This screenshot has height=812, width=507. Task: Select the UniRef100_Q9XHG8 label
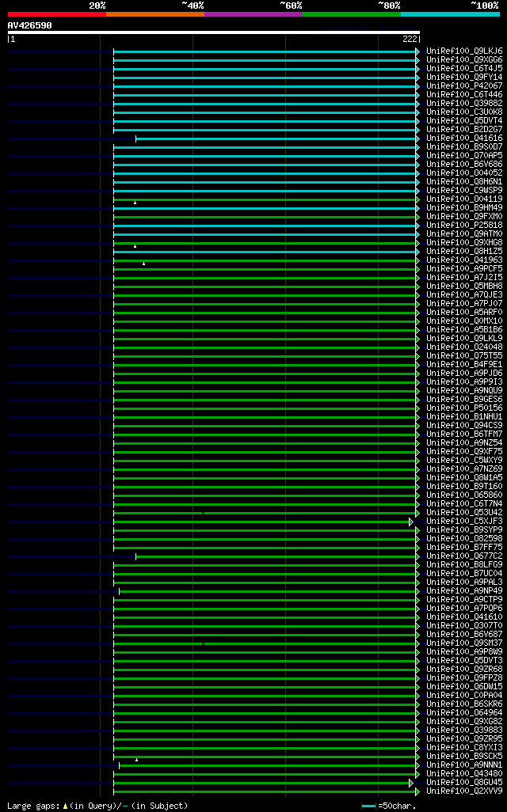click(x=464, y=243)
